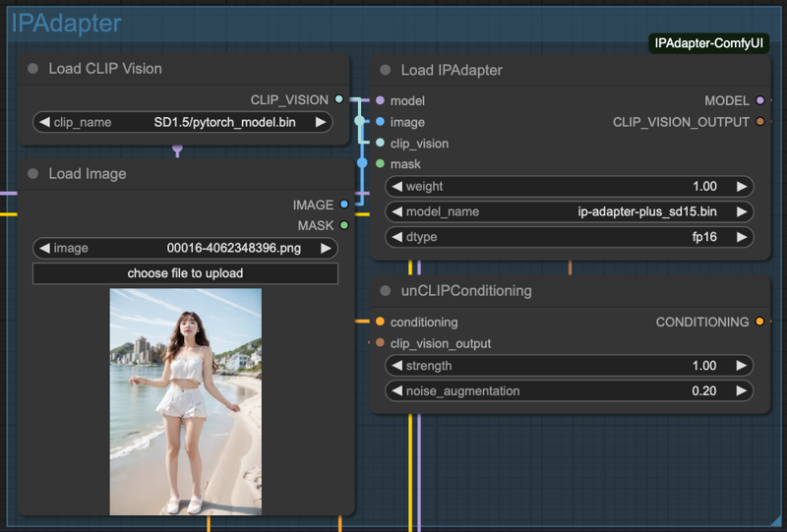Viewport: 787px width, 532px height.
Task: Open the dtype fp16 selector
Action: tap(570, 237)
